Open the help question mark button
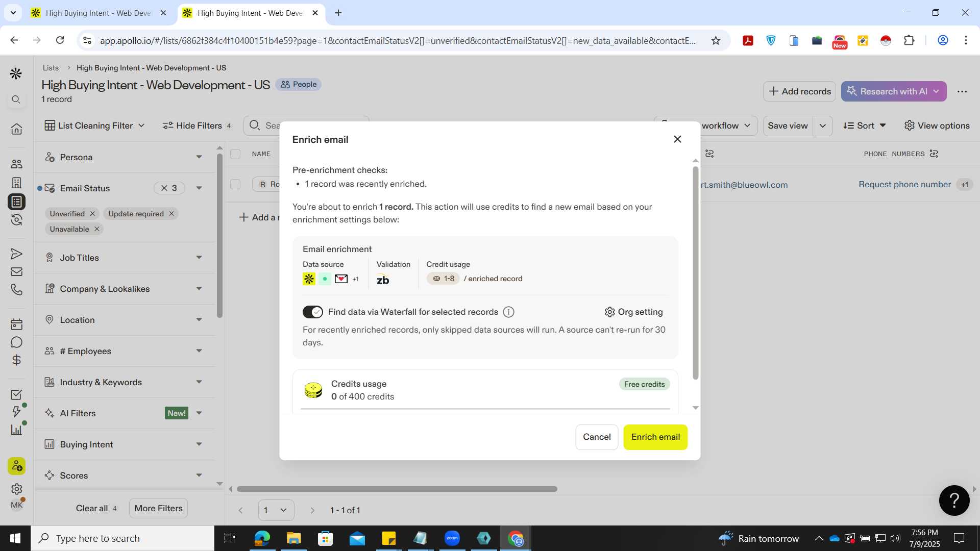 (x=954, y=500)
